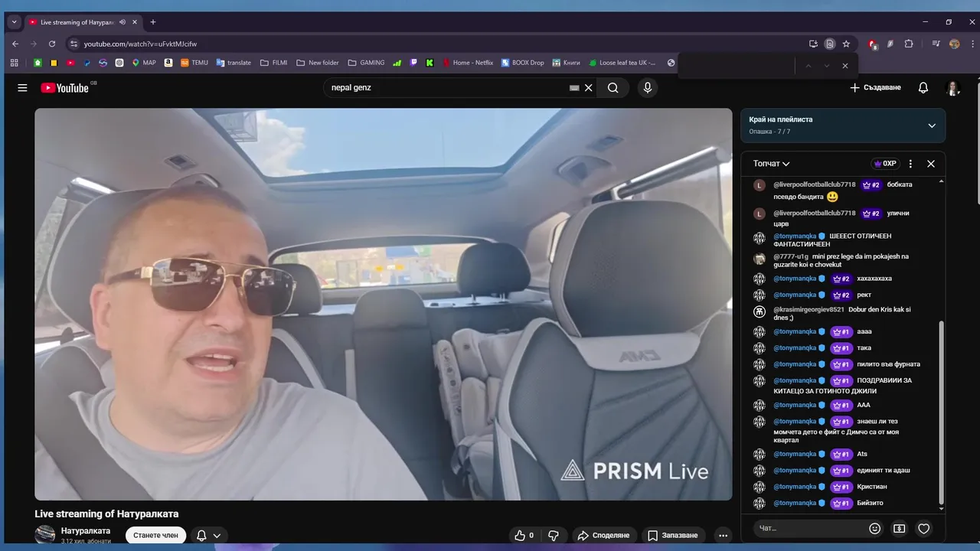This screenshot has width=980, height=551.
Task: Open the Extensions puzzle icon
Action: pyautogui.click(x=909, y=44)
